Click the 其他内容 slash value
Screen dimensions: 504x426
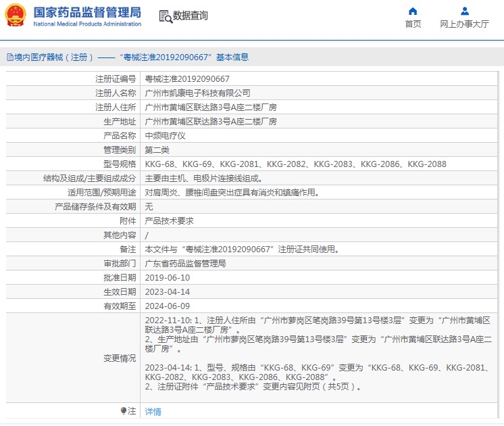point(147,235)
